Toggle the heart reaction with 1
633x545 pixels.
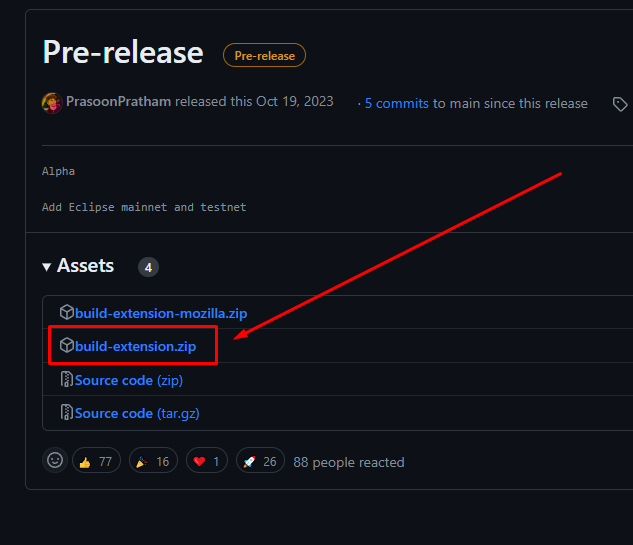(x=207, y=460)
